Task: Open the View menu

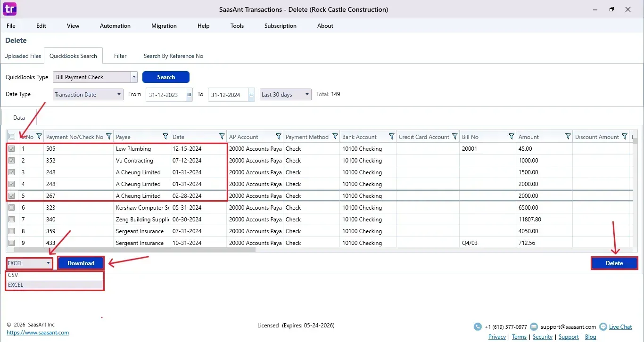Action: pos(73,26)
